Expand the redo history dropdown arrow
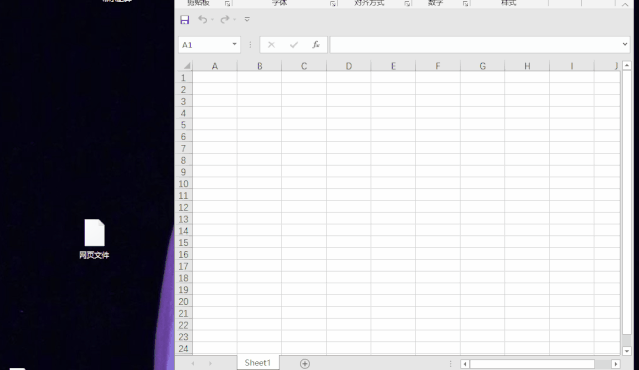 [234, 20]
